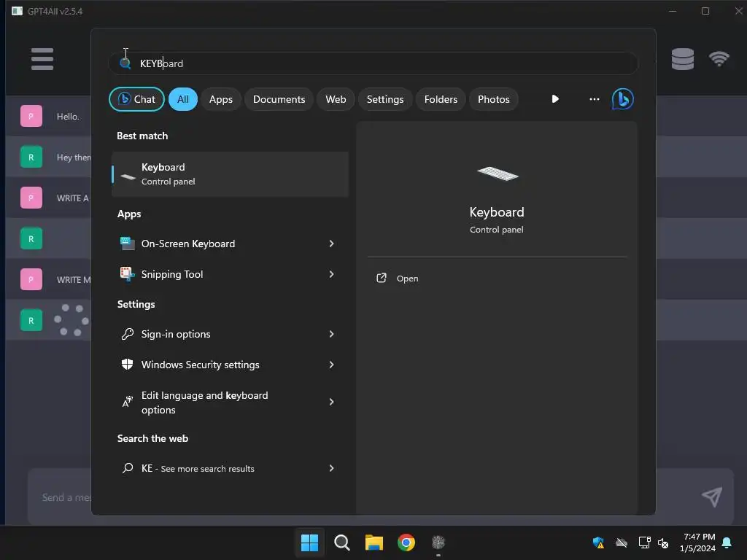Click the network display tray icon
Image resolution: width=747 pixels, height=560 pixels.
pos(644,542)
